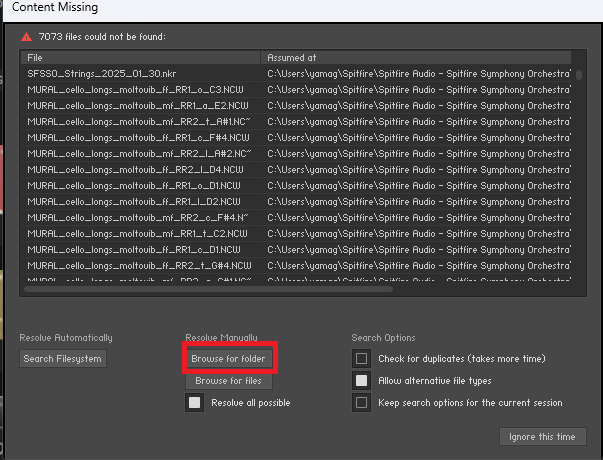Viewport: 603px width, 460px height.
Task: Select the mf_RR2_l_D4.NCW row
Action: [x=140, y=169]
